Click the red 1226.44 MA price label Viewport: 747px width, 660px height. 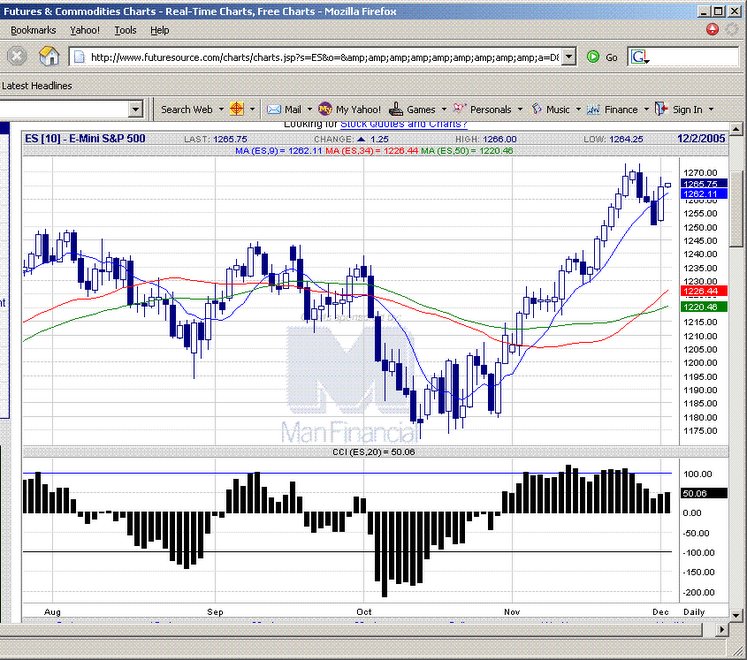(x=704, y=291)
